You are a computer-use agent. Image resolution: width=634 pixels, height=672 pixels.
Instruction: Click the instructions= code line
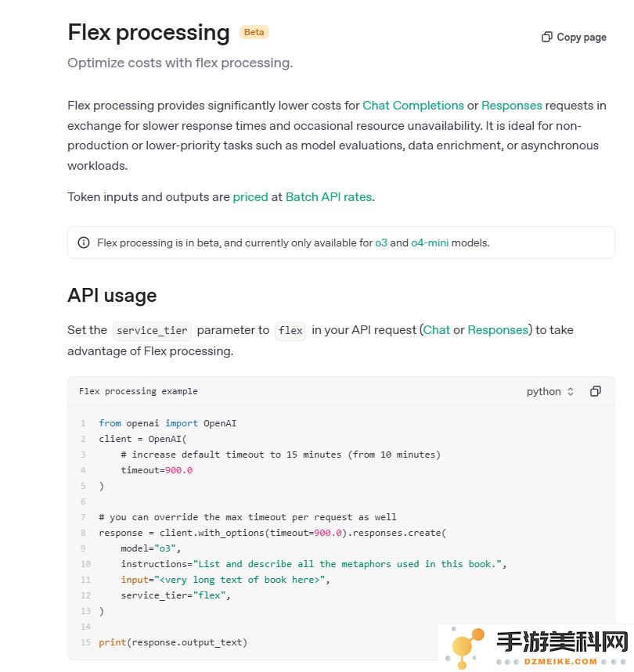coord(314,564)
